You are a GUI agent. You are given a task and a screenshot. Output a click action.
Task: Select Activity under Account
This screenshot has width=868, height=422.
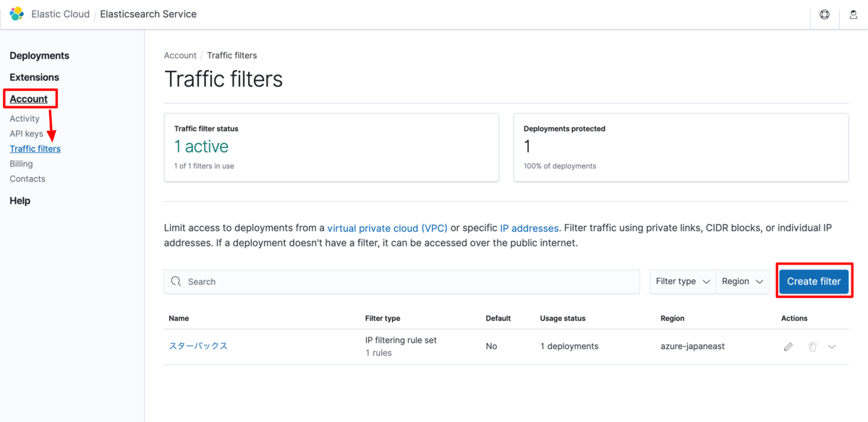click(25, 119)
